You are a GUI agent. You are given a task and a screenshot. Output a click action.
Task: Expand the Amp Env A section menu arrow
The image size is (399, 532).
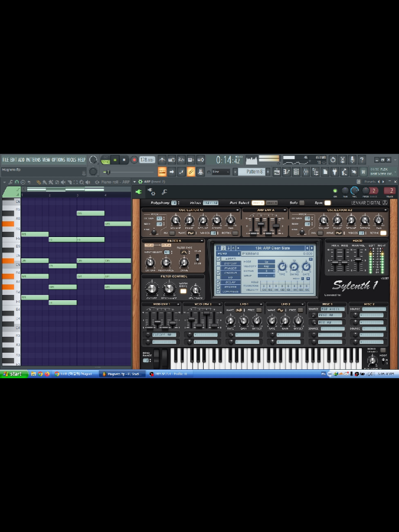pyautogui.click(x=286, y=211)
